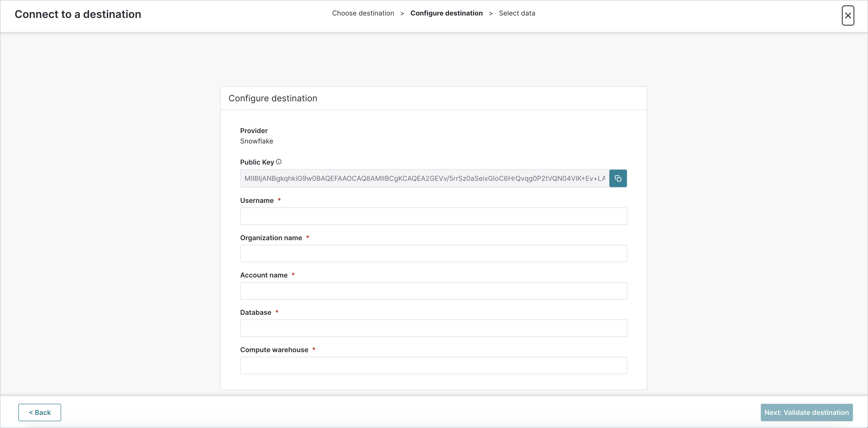Click the Organization name input field

[x=433, y=253]
